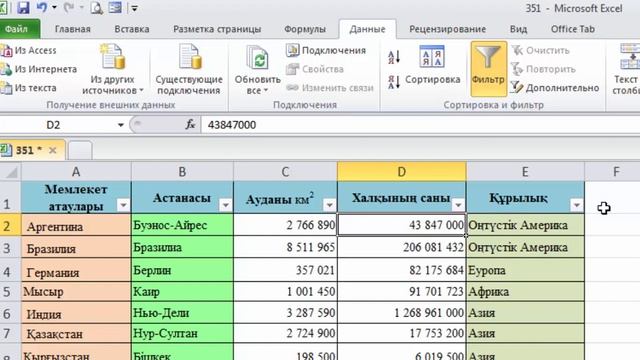Click the formula bar showing 43847000
Image resolution: width=640 pixels, height=360 pixels.
[420, 125]
